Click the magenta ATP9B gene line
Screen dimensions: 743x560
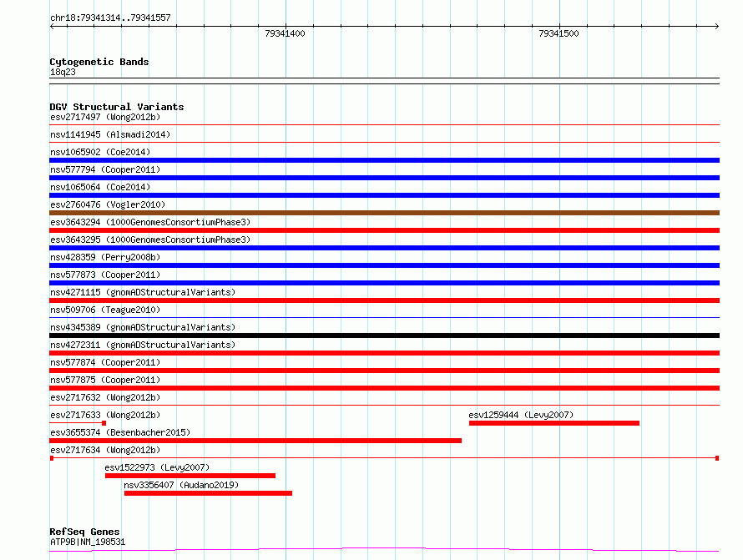click(384, 550)
